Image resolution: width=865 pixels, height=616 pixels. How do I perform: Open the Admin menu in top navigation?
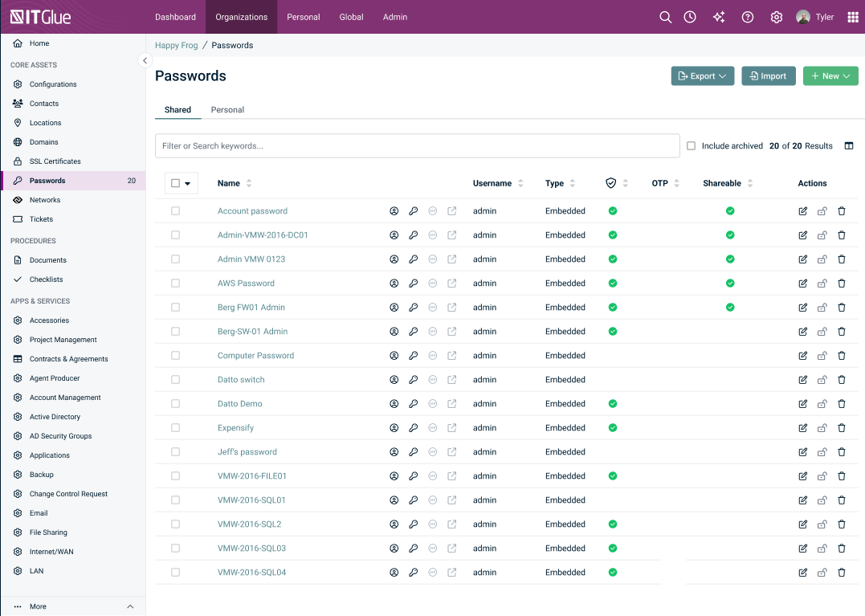[395, 17]
